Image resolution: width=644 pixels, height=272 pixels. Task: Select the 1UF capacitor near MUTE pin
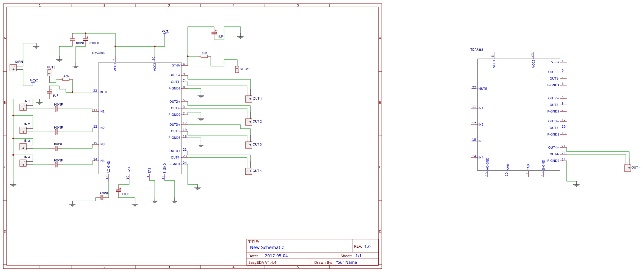[49, 92]
